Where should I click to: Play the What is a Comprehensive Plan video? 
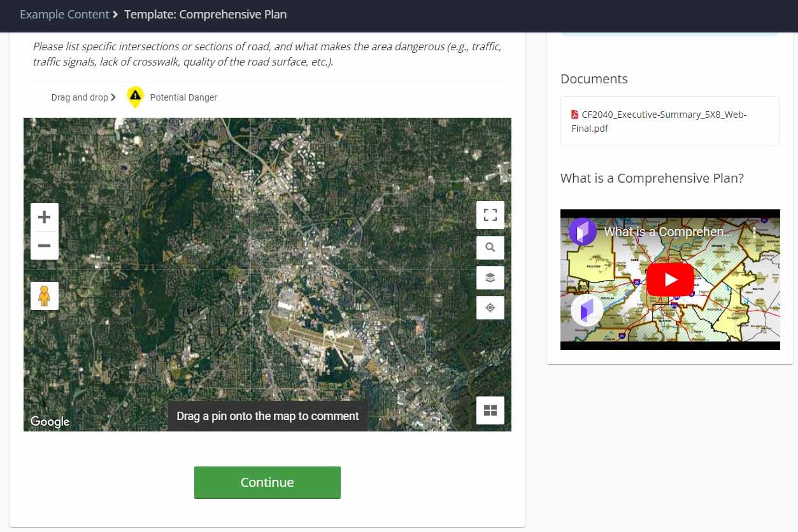point(669,279)
